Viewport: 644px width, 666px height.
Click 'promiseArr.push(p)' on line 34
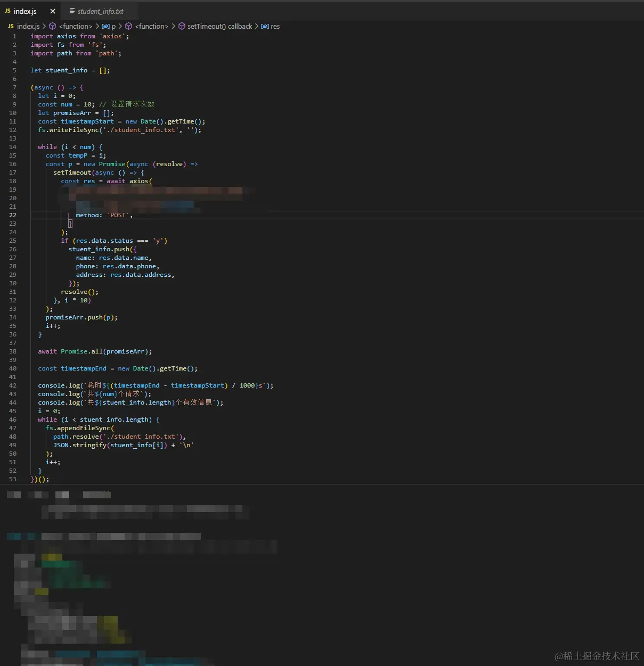[80, 317]
